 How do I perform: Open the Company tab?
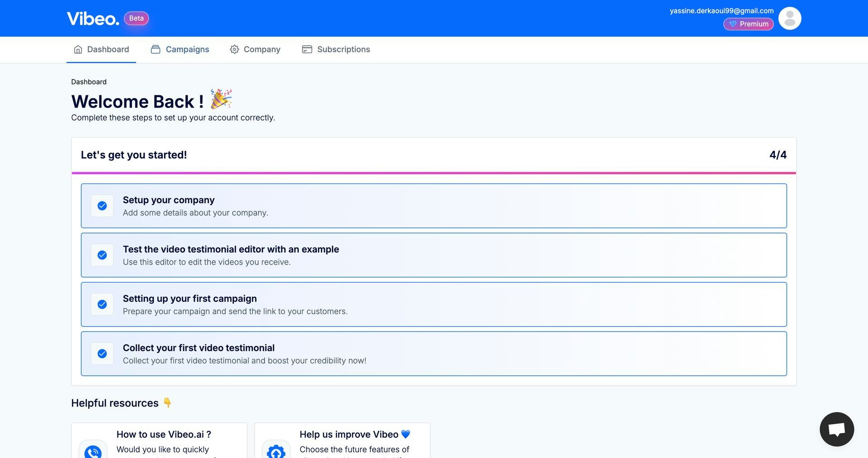(255, 49)
